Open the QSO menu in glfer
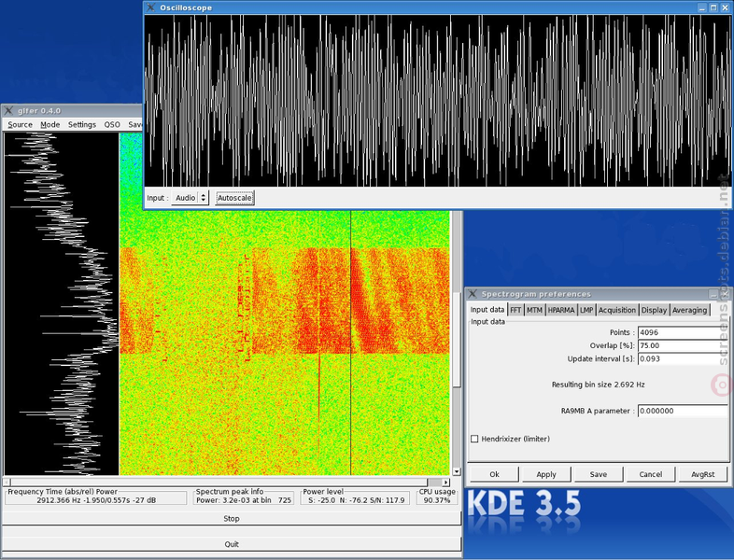 click(112, 124)
